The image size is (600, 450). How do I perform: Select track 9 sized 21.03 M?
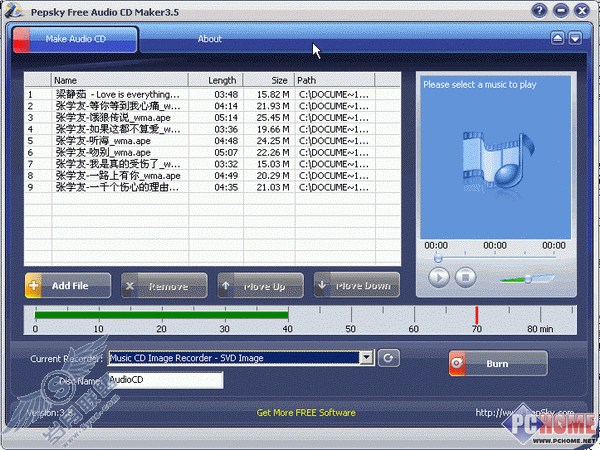(212, 187)
